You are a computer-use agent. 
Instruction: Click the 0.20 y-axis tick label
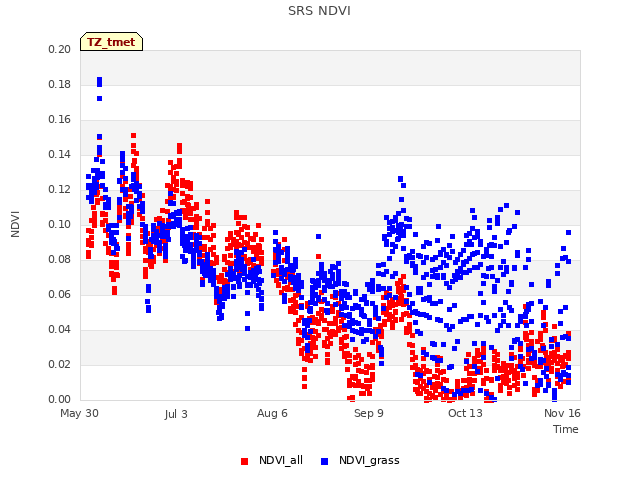[x=59, y=49]
